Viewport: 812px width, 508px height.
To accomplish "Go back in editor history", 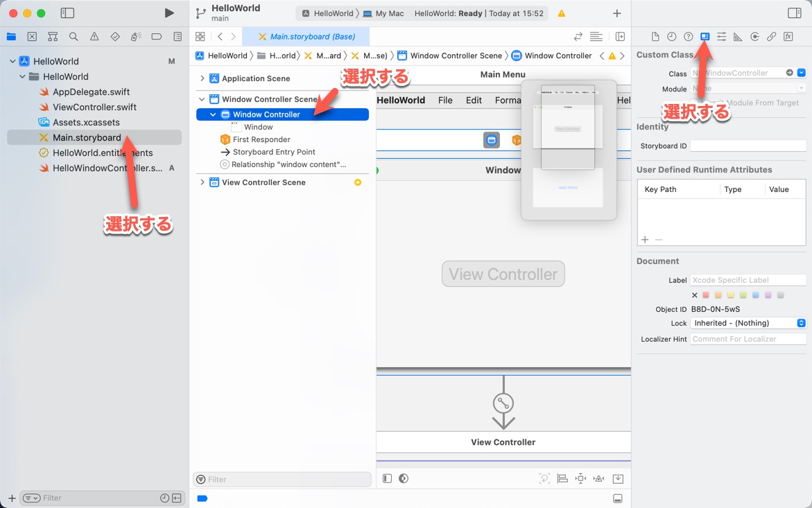I will [220, 36].
